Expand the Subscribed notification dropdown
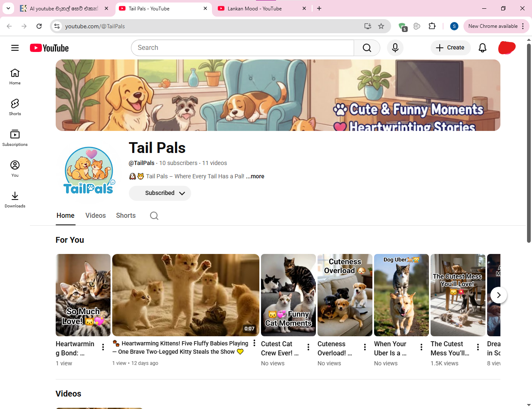This screenshot has width=532, height=409. pos(160,193)
